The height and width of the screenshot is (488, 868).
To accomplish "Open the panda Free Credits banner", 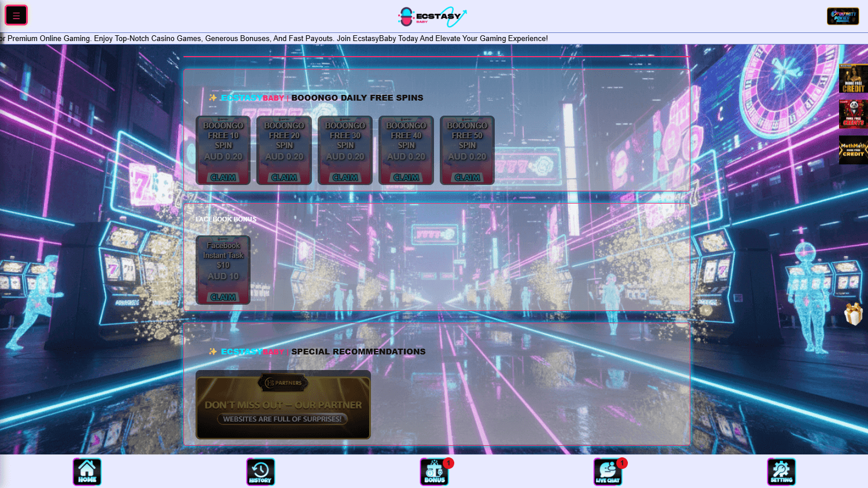I will [x=853, y=114].
